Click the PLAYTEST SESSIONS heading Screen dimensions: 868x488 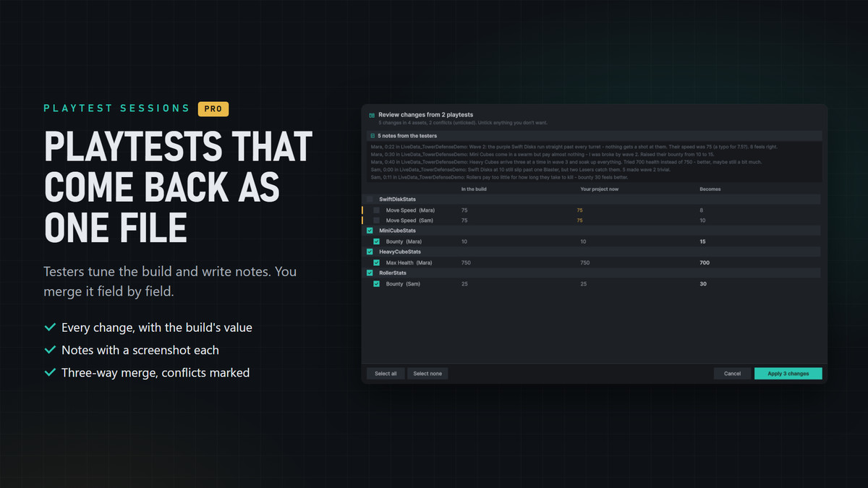116,108
